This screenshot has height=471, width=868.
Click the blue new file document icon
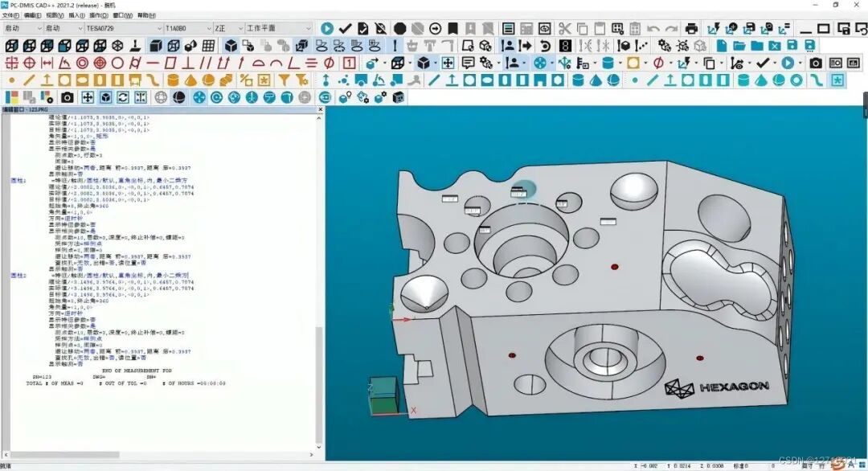[x=721, y=45]
